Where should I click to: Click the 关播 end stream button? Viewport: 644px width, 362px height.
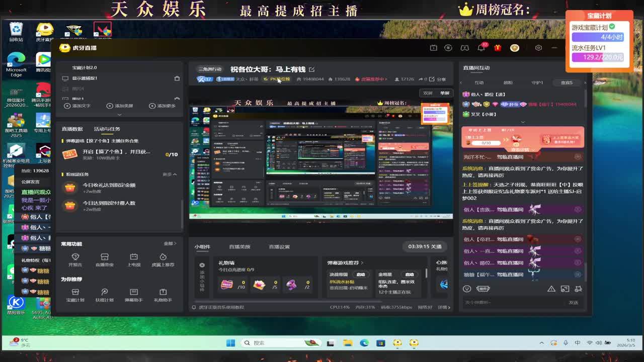(x=425, y=247)
